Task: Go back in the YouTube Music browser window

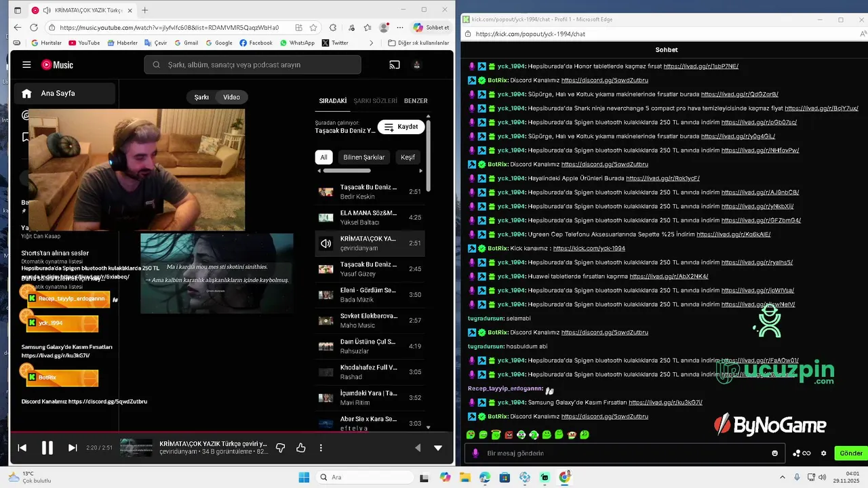Action: tap(17, 28)
